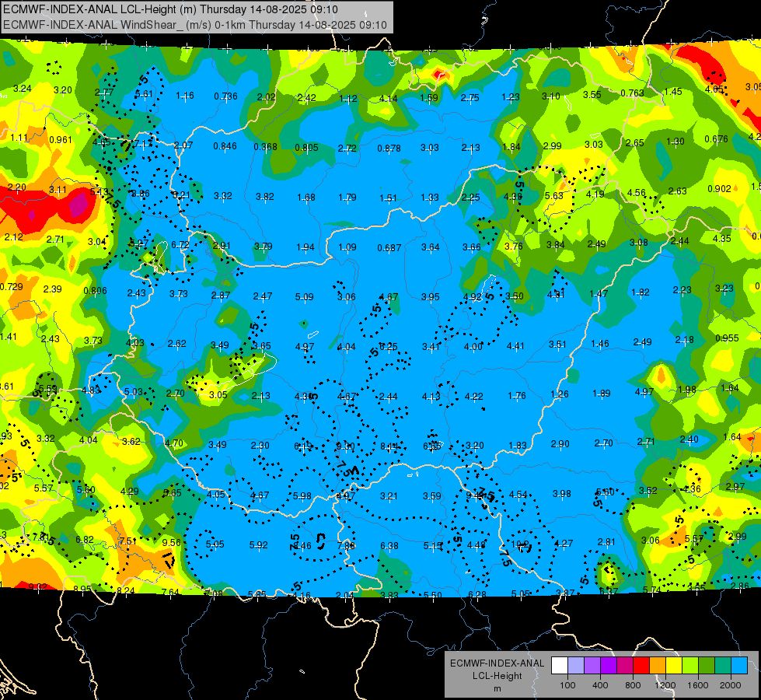Click the wind shear value 5.63

pos(553,196)
